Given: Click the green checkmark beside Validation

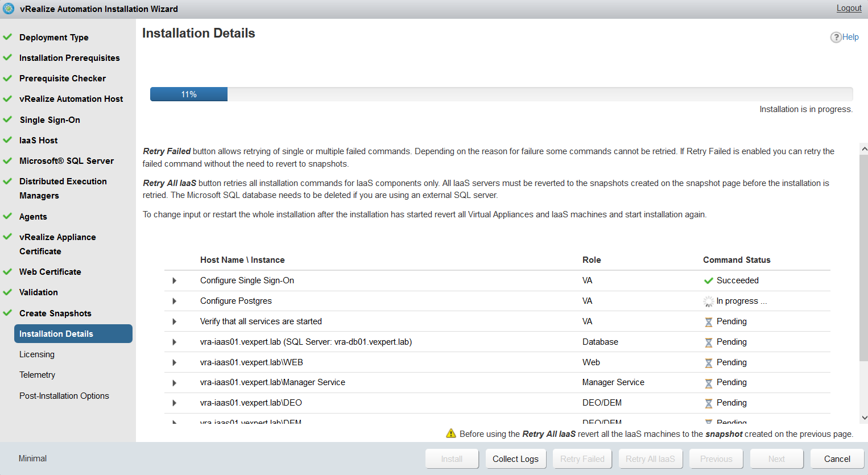Looking at the screenshot, I should (7, 292).
